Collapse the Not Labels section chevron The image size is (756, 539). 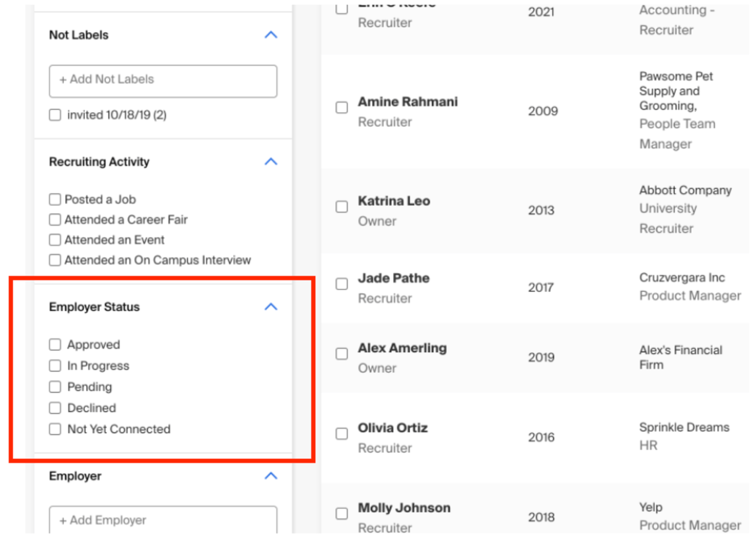271,35
